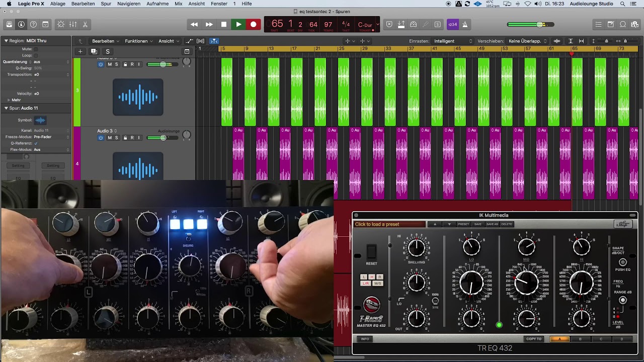Expand the Mehr disclosure triangle
Image resolution: width=644 pixels, height=362 pixels.
[9, 100]
